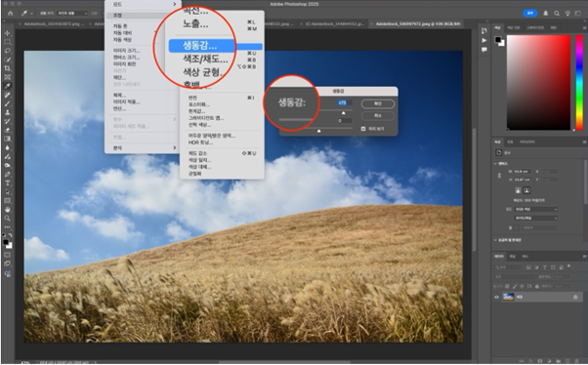This screenshot has width=588, height=365.
Task: Choose 그레이디언트 맵 in adjustments submenu
Action: 206,118
